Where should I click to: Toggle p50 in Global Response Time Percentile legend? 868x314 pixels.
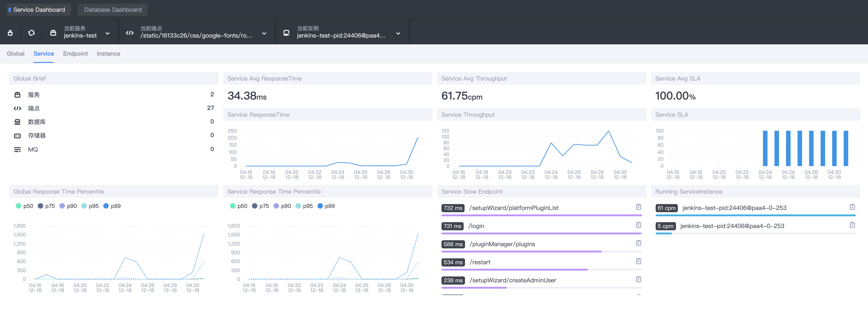24,206
